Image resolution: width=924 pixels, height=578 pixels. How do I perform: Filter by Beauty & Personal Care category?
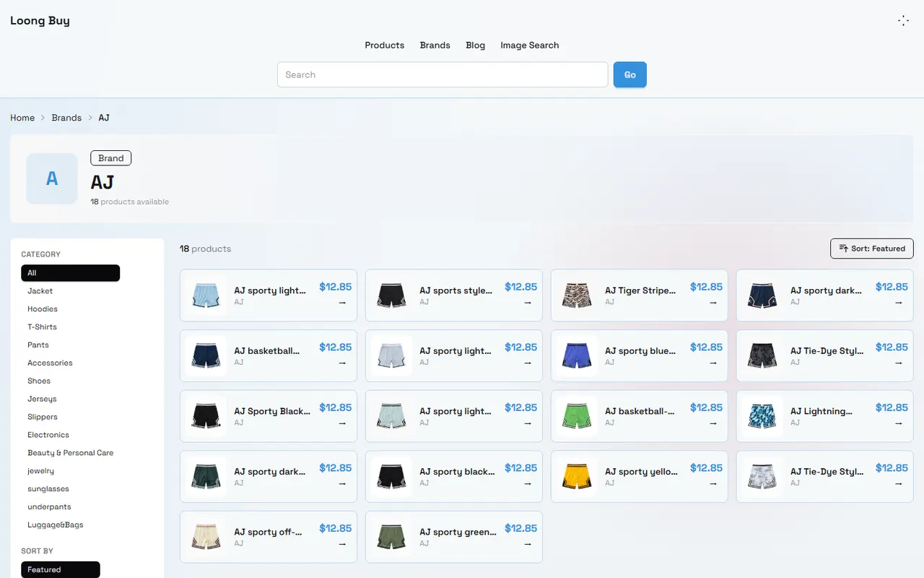[71, 453]
